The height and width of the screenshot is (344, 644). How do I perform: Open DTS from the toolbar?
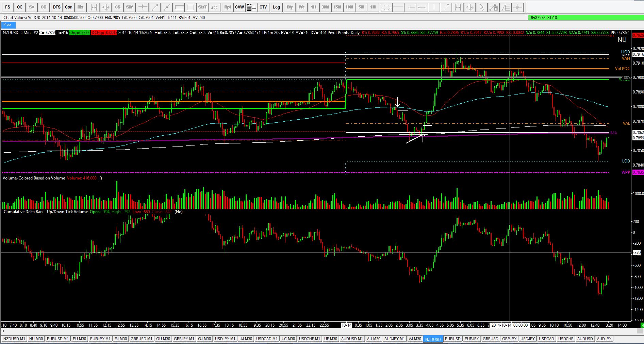[x=57, y=7]
